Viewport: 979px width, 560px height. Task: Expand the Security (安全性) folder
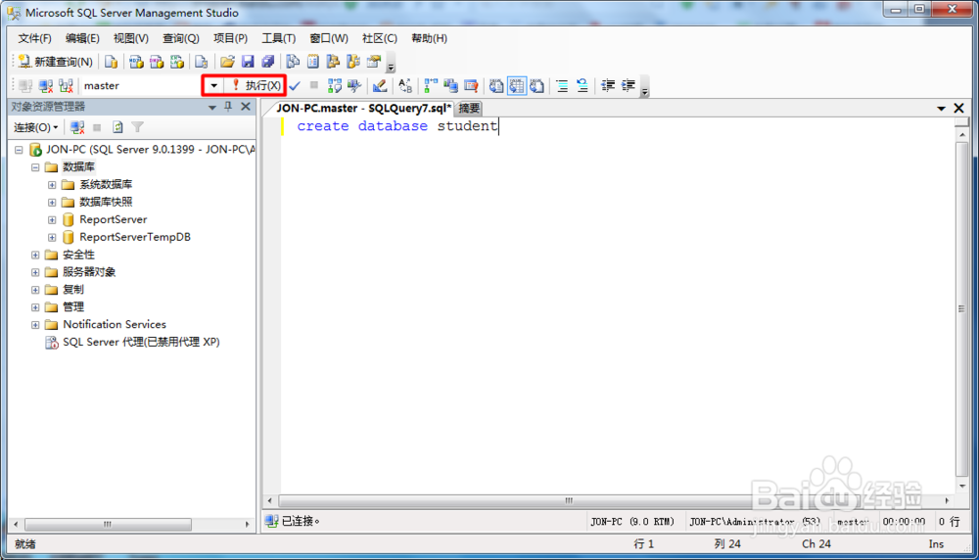pyautogui.click(x=35, y=255)
